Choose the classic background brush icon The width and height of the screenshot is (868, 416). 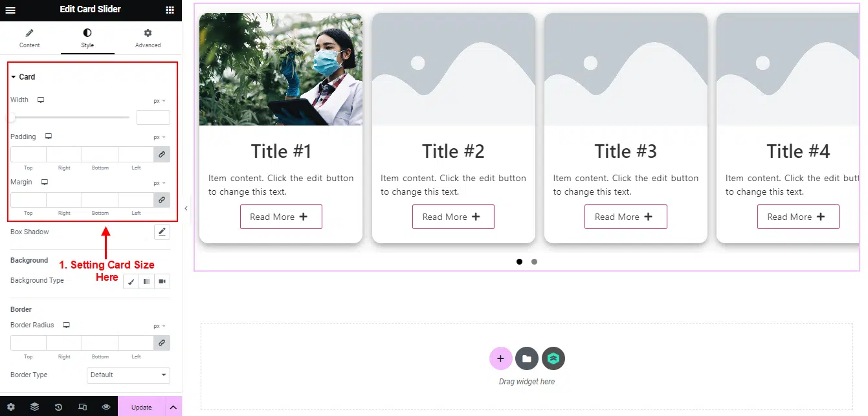[131, 281]
